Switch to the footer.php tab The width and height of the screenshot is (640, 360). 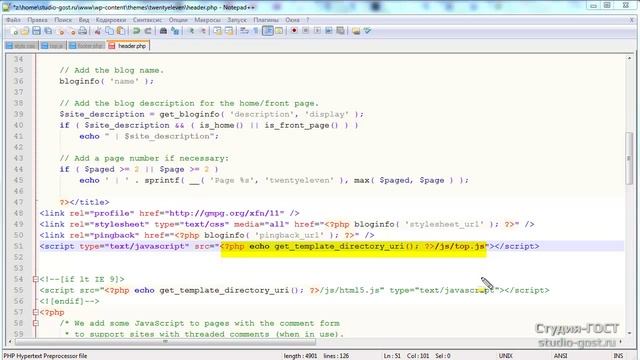coord(86,46)
